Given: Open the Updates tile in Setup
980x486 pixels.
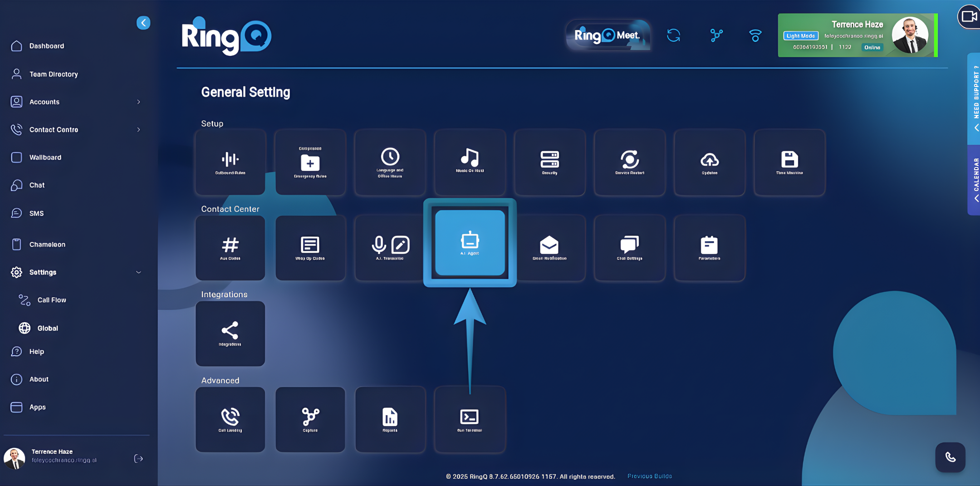Looking at the screenshot, I should [709, 162].
